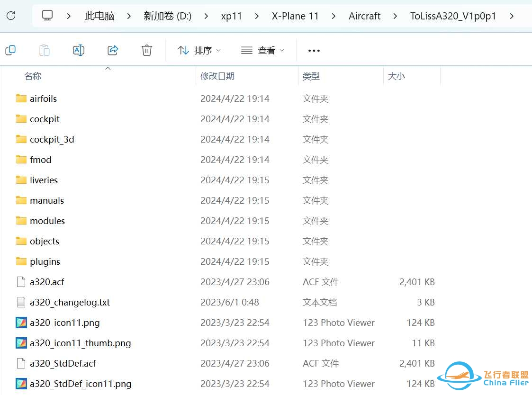This screenshot has width=532, height=395.
Task: Sort files by the 名称 column header
Action: [33, 76]
